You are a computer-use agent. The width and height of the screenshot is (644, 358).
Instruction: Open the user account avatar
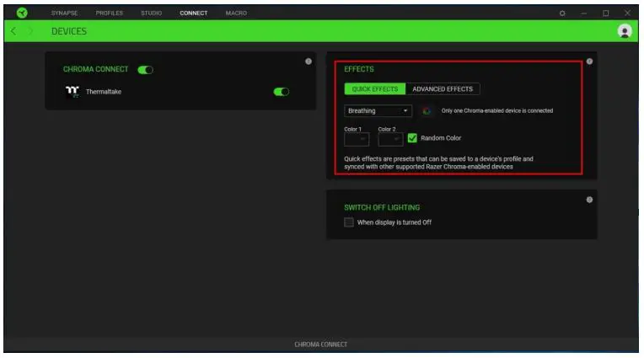[625, 31]
